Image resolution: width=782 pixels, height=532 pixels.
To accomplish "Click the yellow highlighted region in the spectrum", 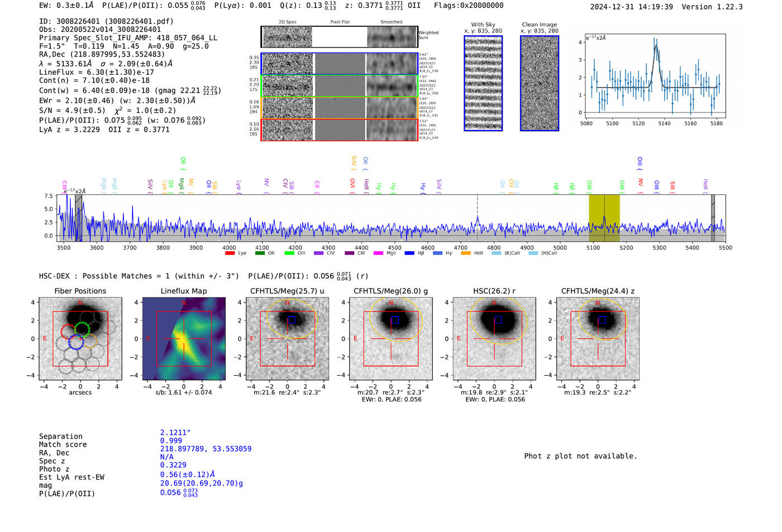I will point(604,218).
